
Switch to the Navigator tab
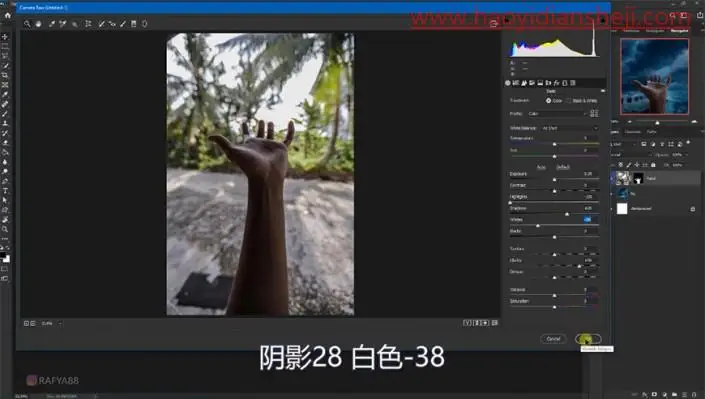point(679,31)
